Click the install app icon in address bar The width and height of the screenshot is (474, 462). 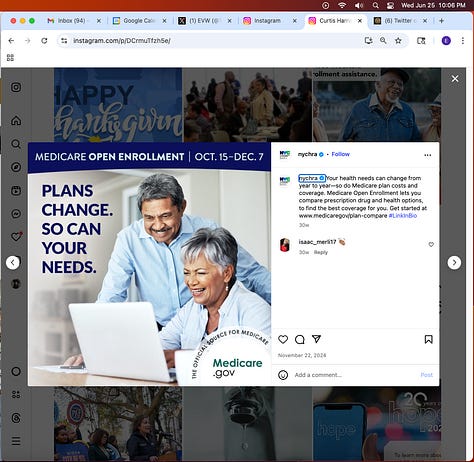click(x=368, y=41)
